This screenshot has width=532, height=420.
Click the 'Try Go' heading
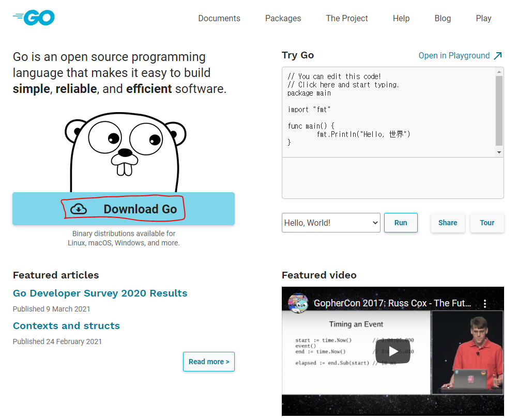(x=298, y=55)
